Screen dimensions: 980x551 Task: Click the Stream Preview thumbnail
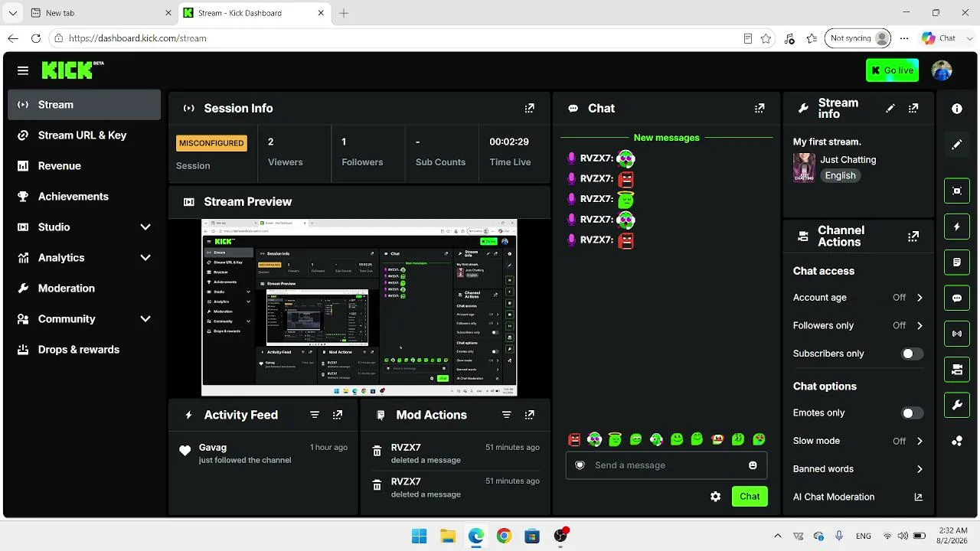point(359,308)
